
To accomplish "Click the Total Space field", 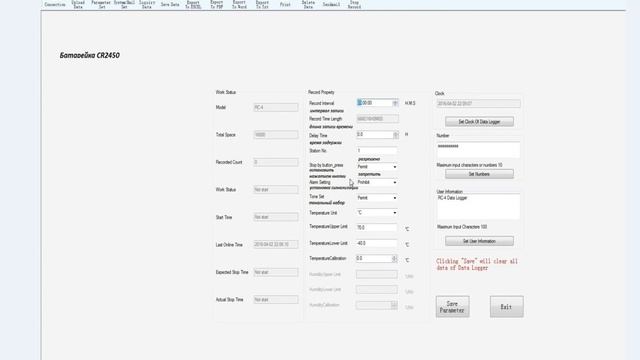I will (x=276, y=135).
